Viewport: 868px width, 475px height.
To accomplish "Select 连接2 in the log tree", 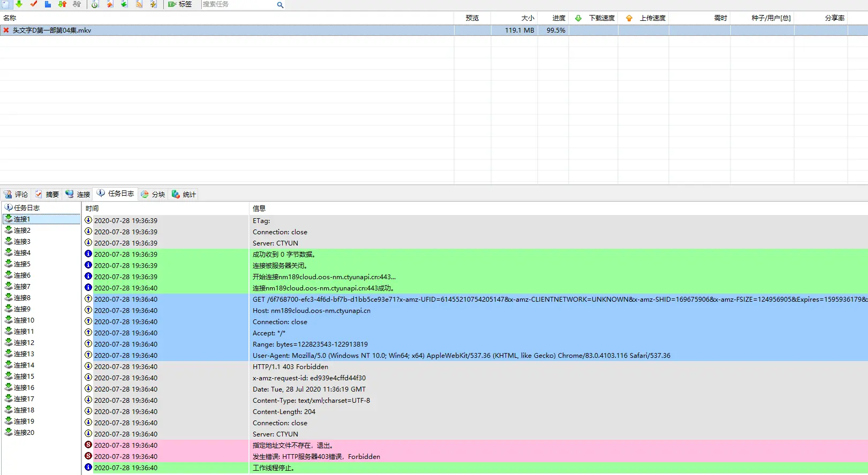I will [18, 231].
